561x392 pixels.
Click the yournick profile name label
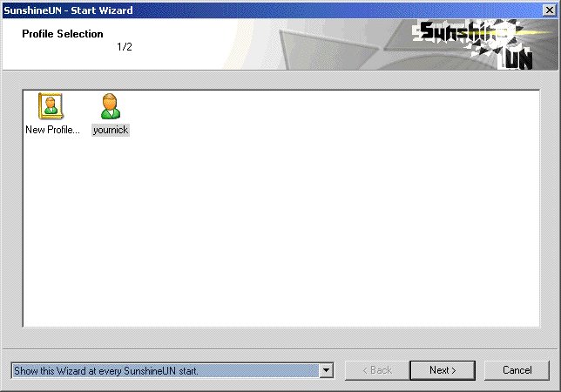click(111, 130)
